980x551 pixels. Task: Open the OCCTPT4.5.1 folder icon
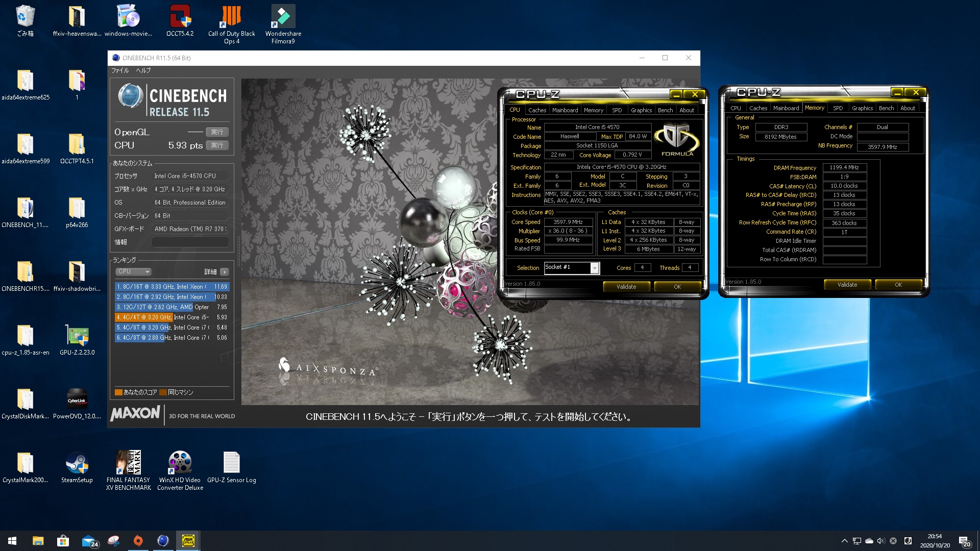click(x=77, y=148)
